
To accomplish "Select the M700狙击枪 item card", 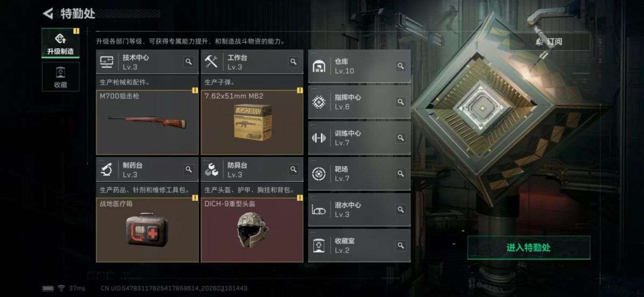I will pyautogui.click(x=147, y=122).
